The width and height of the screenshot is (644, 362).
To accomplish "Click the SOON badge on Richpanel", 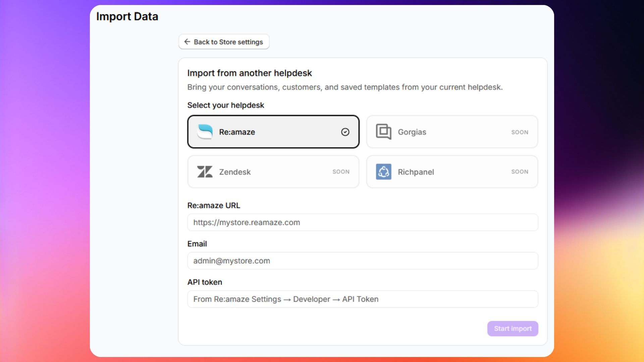I will [x=520, y=172].
